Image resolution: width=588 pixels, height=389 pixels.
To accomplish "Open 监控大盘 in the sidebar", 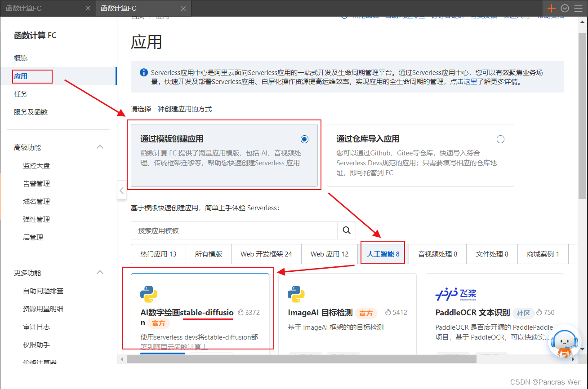I will [36, 165].
